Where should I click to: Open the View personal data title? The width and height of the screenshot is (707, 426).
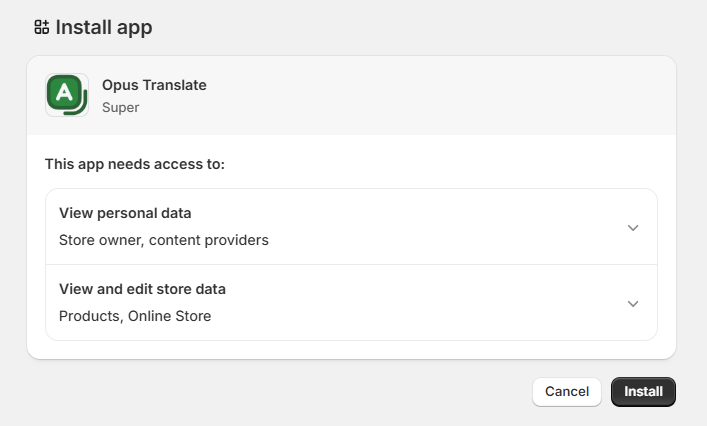(x=125, y=213)
